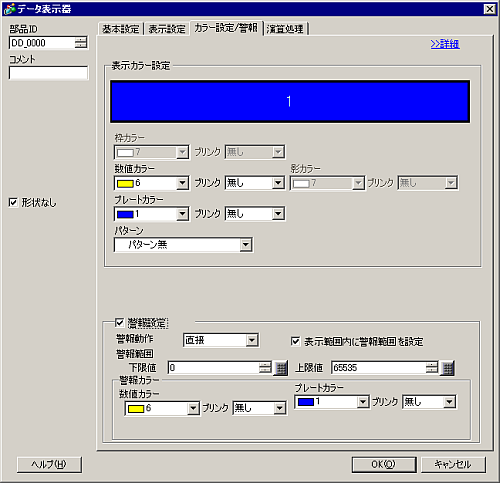The height and width of the screenshot is (483, 500).
Task: Switch to the 演算処理 tab
Action: tap(285, 29)
